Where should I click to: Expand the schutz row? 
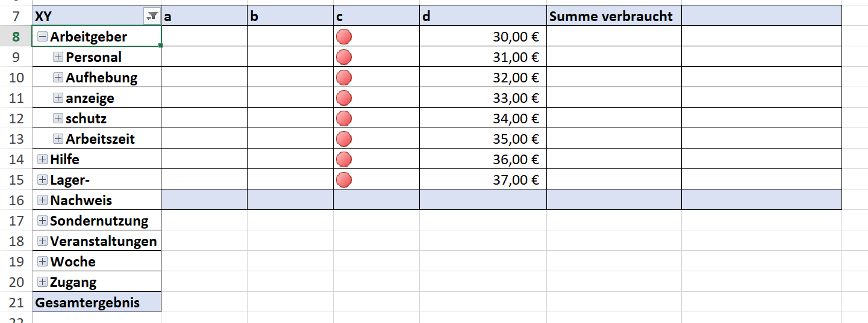coord(58,118)
